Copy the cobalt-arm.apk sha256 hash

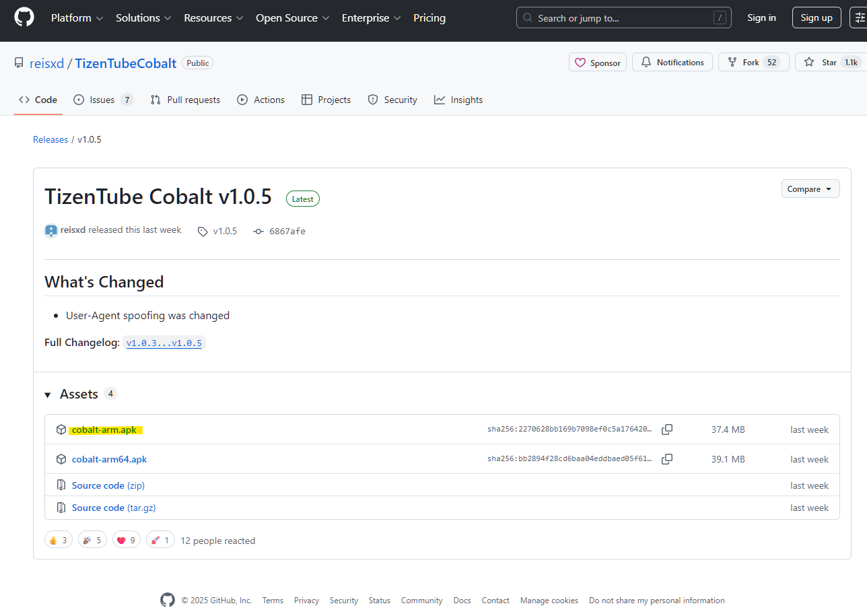tap(667, 430)
